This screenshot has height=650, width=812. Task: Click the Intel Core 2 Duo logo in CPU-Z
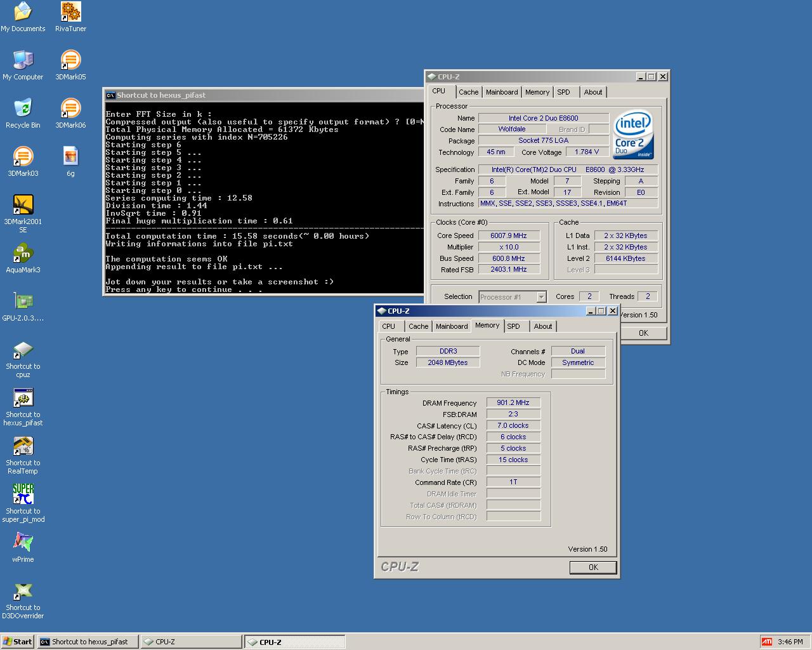633,135
